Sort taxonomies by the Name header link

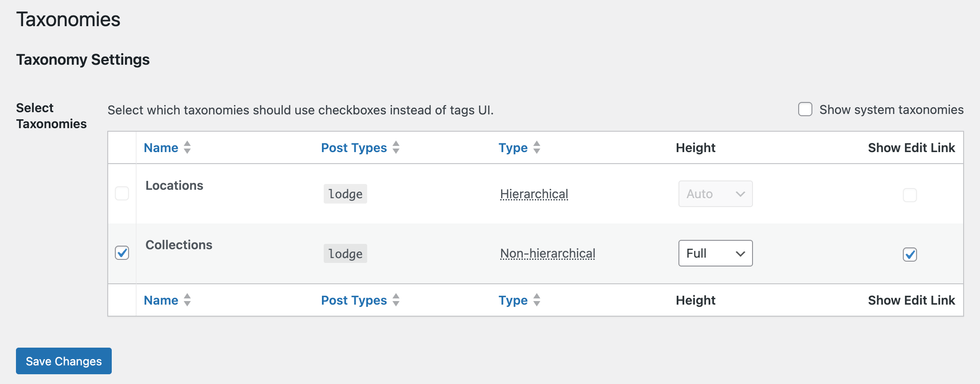pyautogui.click(x=161, y=147)
